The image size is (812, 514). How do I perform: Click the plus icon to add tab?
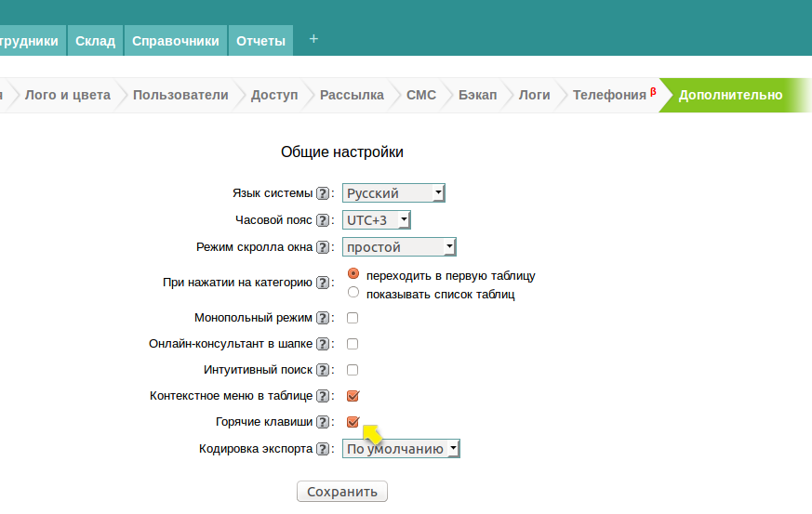click(313, 39)
